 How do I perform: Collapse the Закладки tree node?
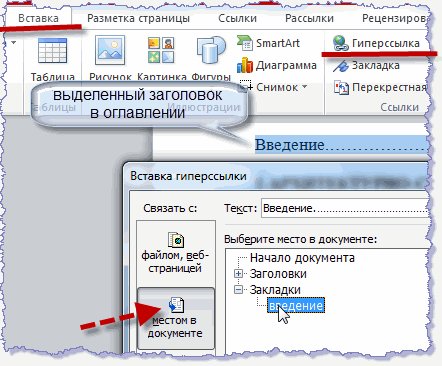(x=238, y=290)
